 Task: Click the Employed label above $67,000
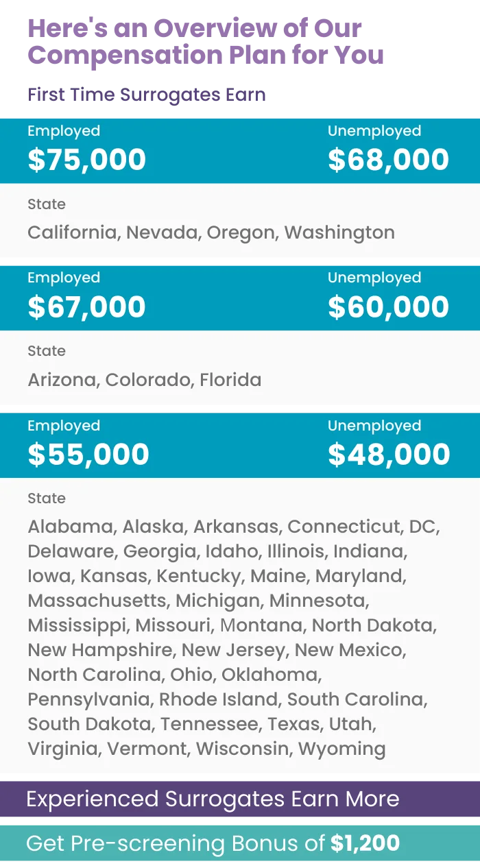(x=64, y=278)
